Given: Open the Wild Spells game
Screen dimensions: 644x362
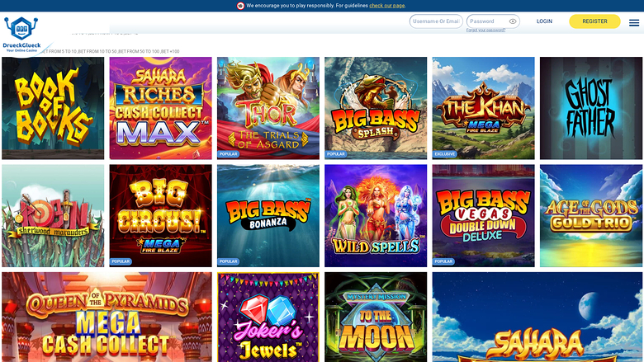Looking at the screenshot, I should point(376,216).
